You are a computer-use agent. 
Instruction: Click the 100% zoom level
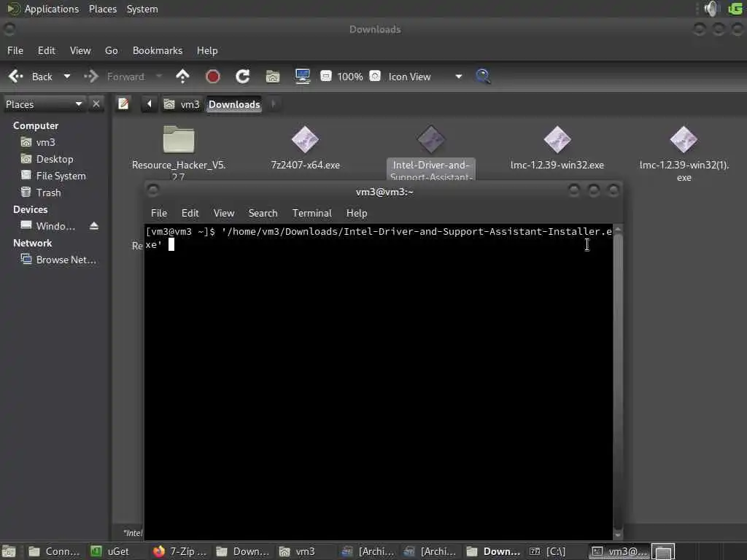pos(350,77)
